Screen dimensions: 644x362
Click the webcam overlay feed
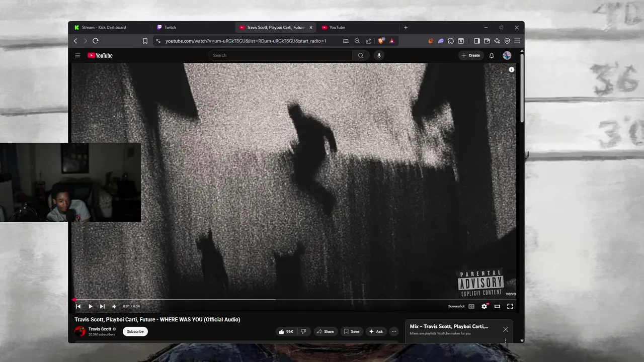[70, 183]
